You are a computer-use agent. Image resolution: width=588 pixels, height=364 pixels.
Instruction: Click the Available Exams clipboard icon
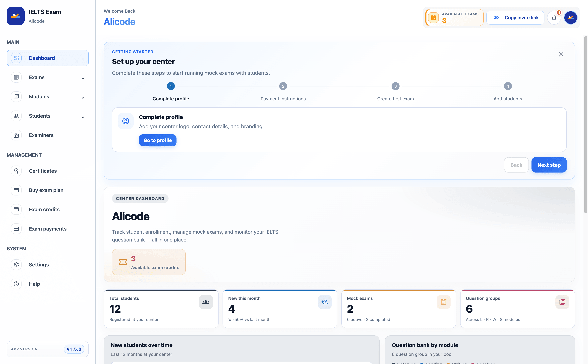pyautogui.click(x=433, y=18)
